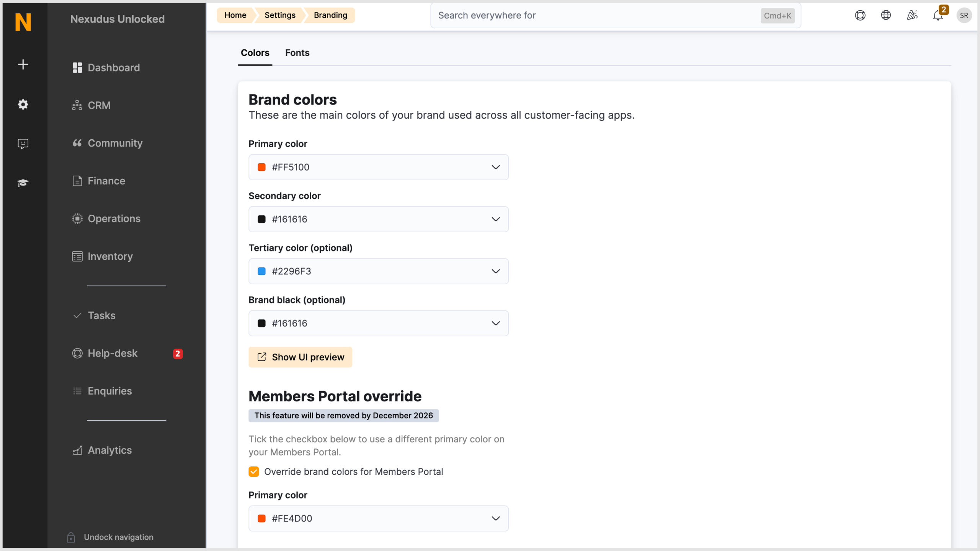
Task: Open the graduation cap learning icon
Action: click(23, 183)
